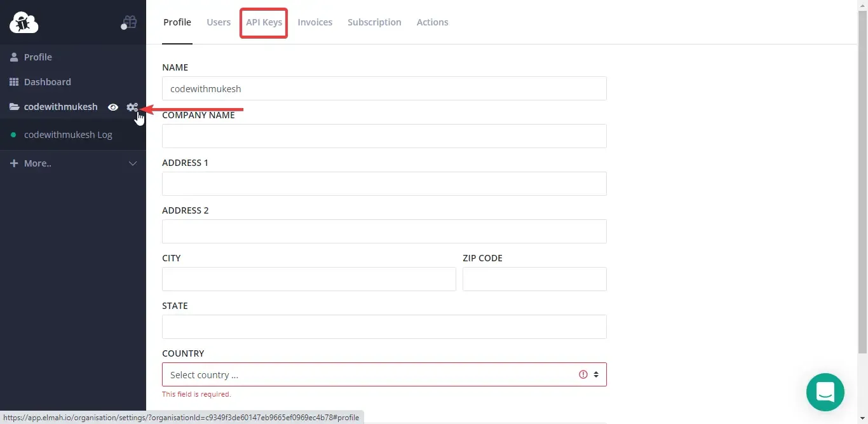The image size is (868, 424).
Task: Open the Invoices page
Action: coord(315,22)
